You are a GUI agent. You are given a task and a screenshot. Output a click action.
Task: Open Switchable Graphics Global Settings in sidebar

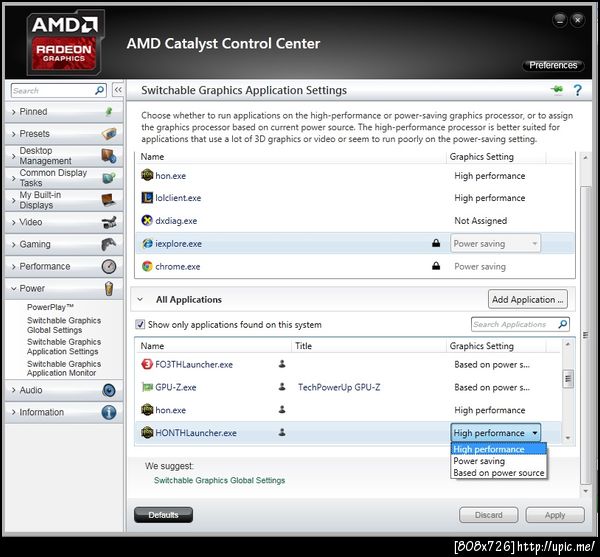tap(64, 325)
